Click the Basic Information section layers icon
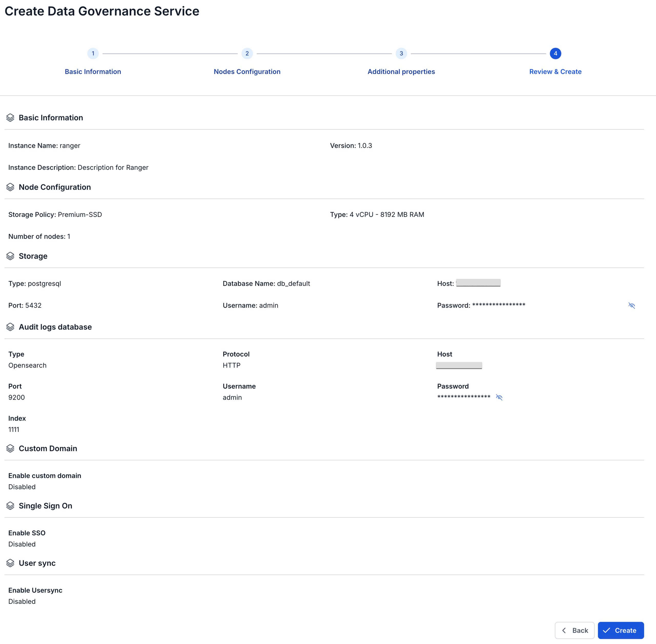This screenshot has height=644, width=656. pos(10,118)
